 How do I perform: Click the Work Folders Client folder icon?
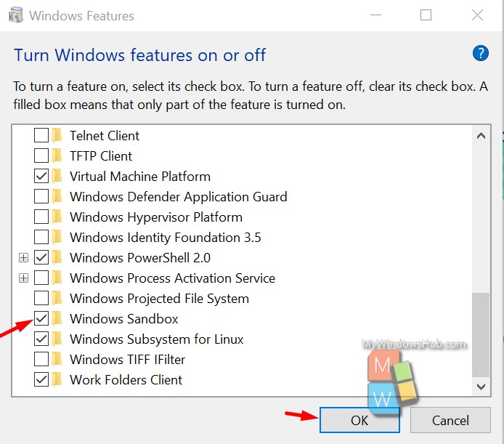(x=57, y=379)
